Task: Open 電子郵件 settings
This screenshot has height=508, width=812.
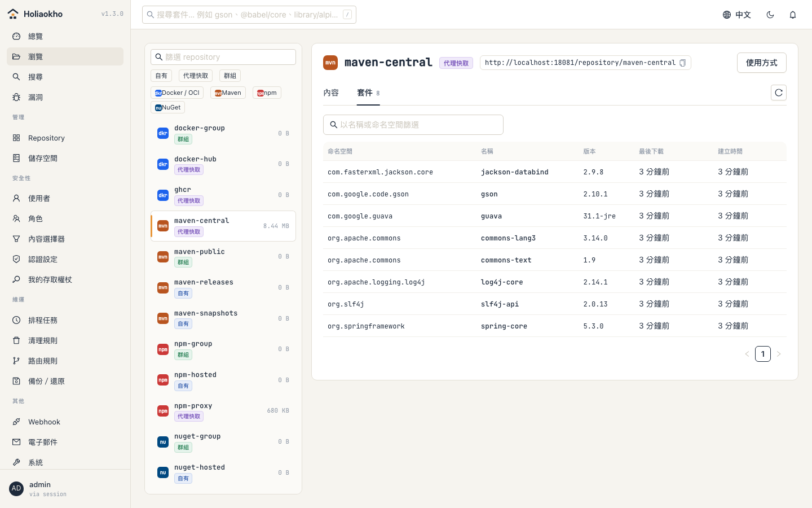Action: click(x=65, y=442)
